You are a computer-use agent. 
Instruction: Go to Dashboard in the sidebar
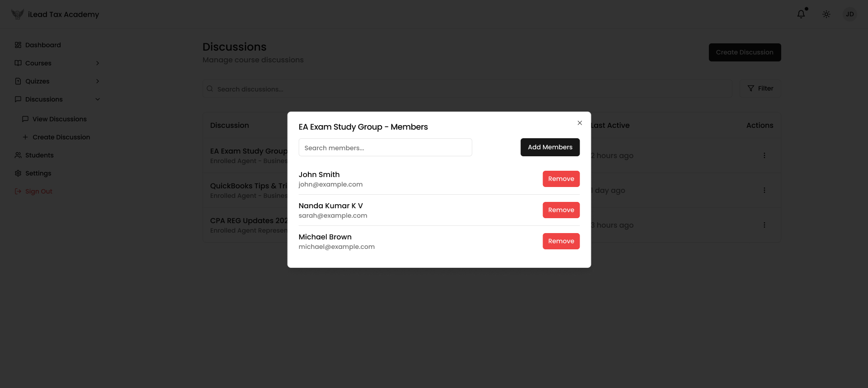pos(43,45)
